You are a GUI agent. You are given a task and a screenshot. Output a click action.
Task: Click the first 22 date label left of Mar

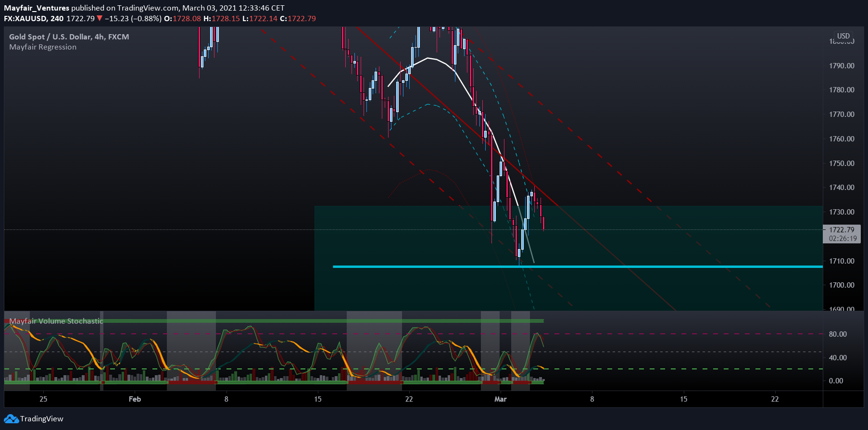point(409,399)
